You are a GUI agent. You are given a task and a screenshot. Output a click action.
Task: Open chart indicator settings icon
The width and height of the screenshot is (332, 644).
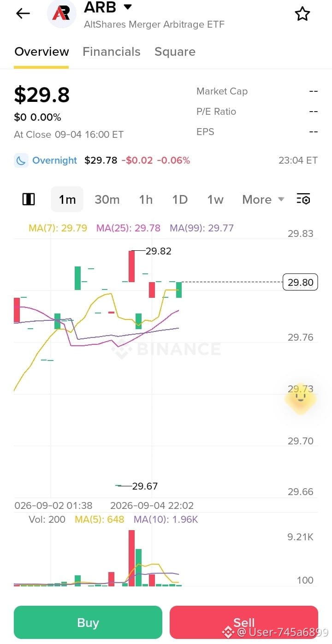303,199
